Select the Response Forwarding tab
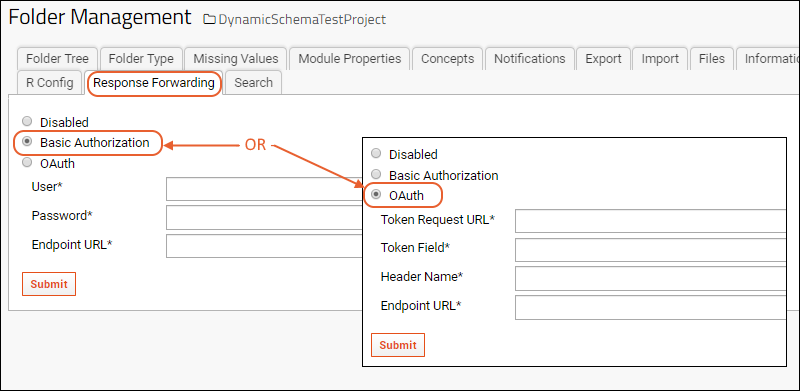The image size is (800, 391). [154, 83]
